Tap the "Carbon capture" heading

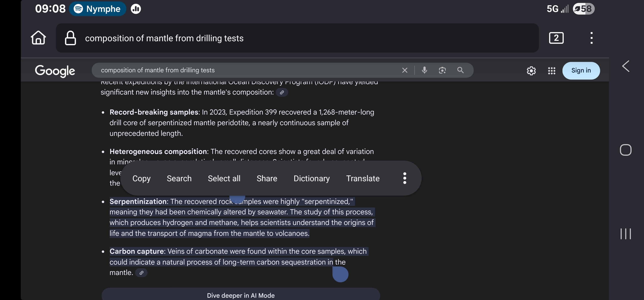click(137, 251)
